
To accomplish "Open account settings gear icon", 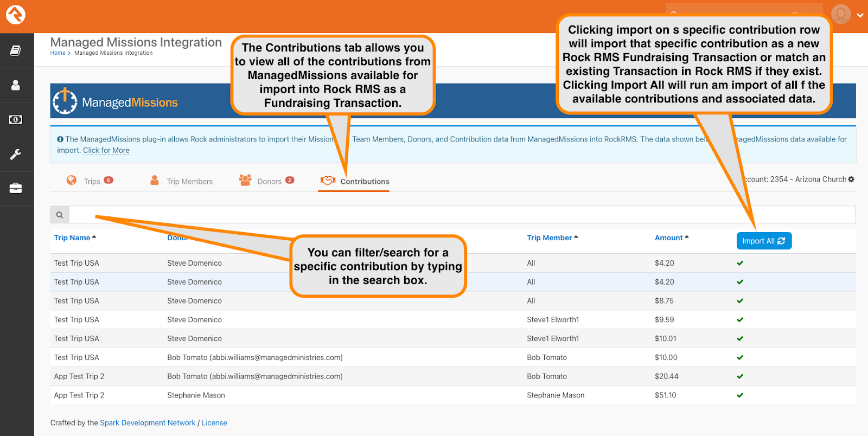I will tap(851, 179).
